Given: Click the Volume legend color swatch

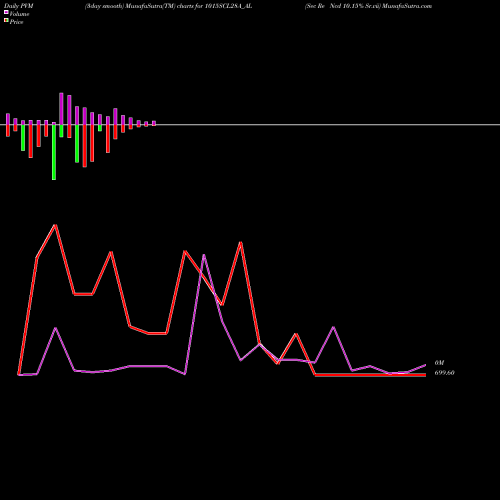Looking at the screenshot, I should 6,12.
